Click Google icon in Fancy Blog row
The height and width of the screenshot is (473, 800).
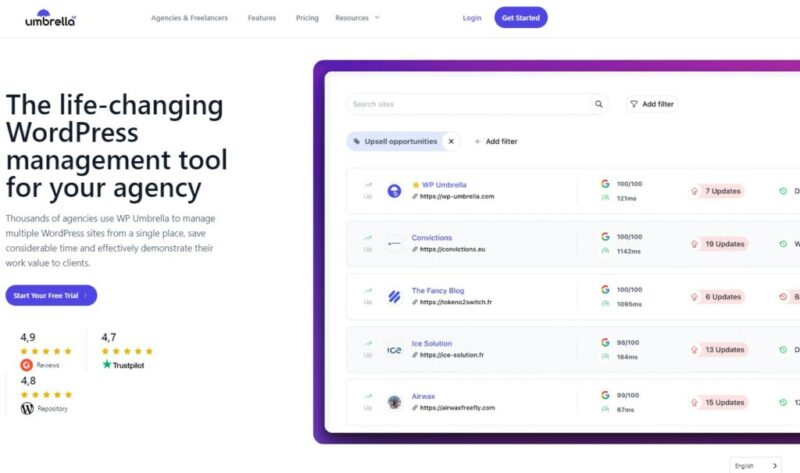coord(605,289)
